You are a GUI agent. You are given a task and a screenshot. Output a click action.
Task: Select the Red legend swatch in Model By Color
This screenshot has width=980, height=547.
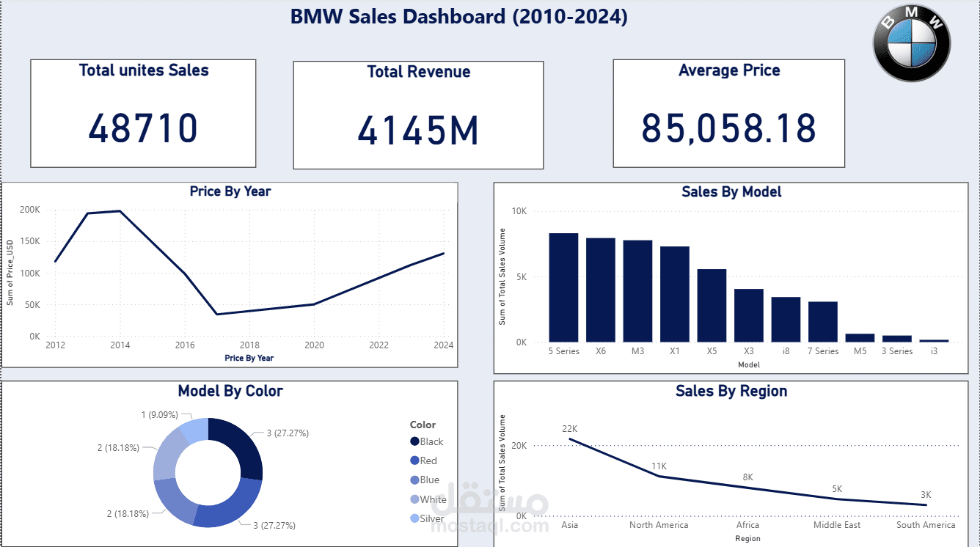(414, 460)
